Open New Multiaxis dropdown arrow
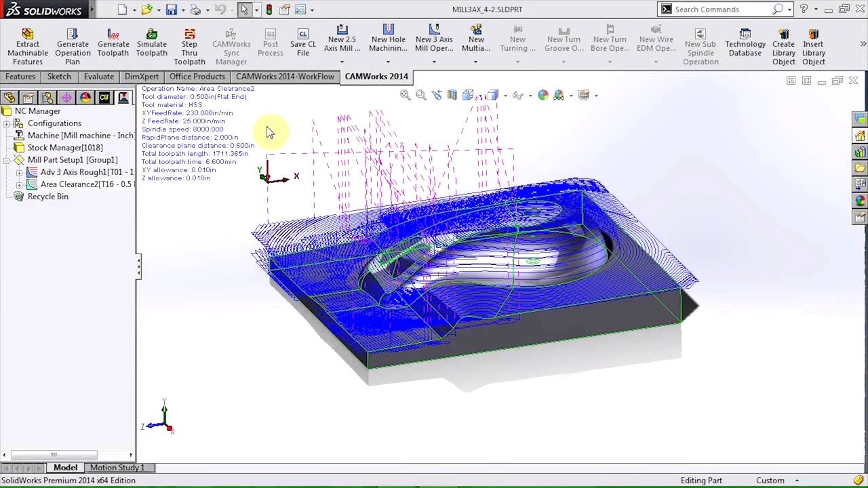Viewport: 868px width, 488px height. (x=475, y=62)
